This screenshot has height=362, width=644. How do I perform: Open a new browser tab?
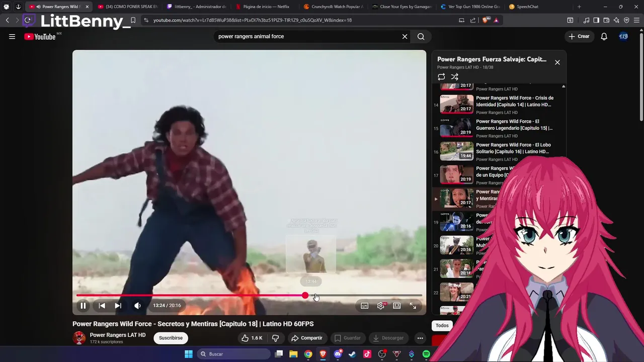(x=579, y=7)
